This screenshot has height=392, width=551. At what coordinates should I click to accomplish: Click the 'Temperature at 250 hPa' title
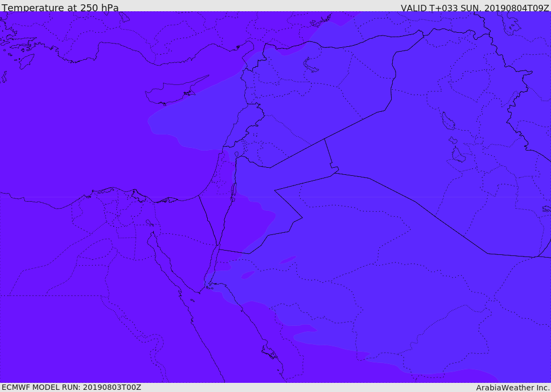[60, 8]
